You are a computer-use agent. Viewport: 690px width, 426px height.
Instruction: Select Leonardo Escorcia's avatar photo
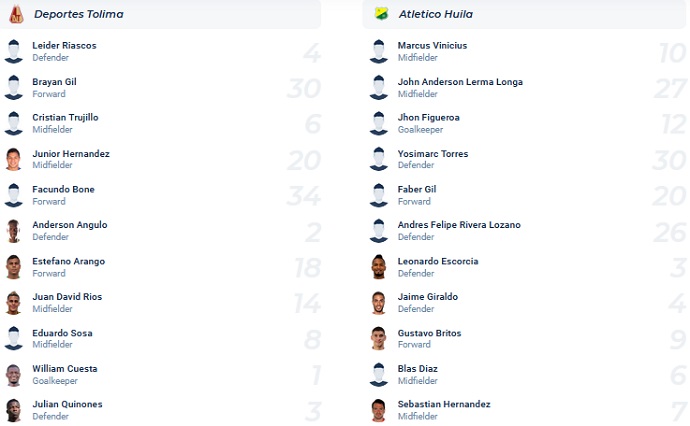click(379, 267)
